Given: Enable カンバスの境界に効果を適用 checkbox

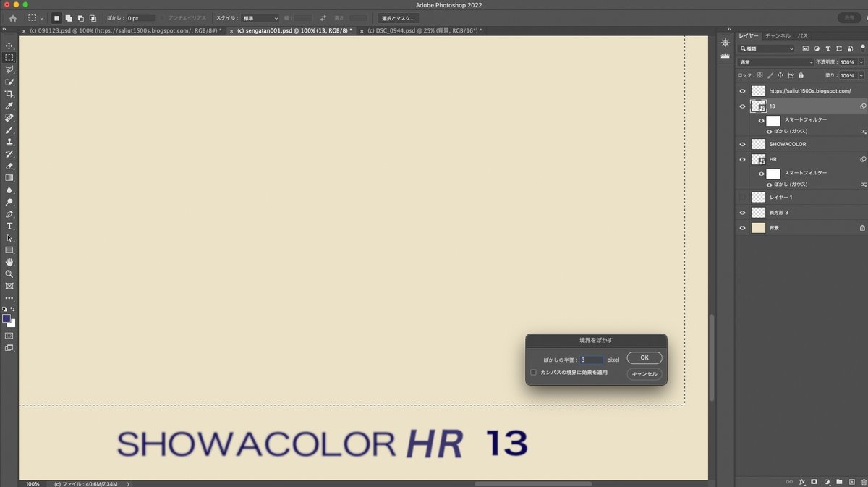Looking at the screenshot, I should (x=533, y=373).
